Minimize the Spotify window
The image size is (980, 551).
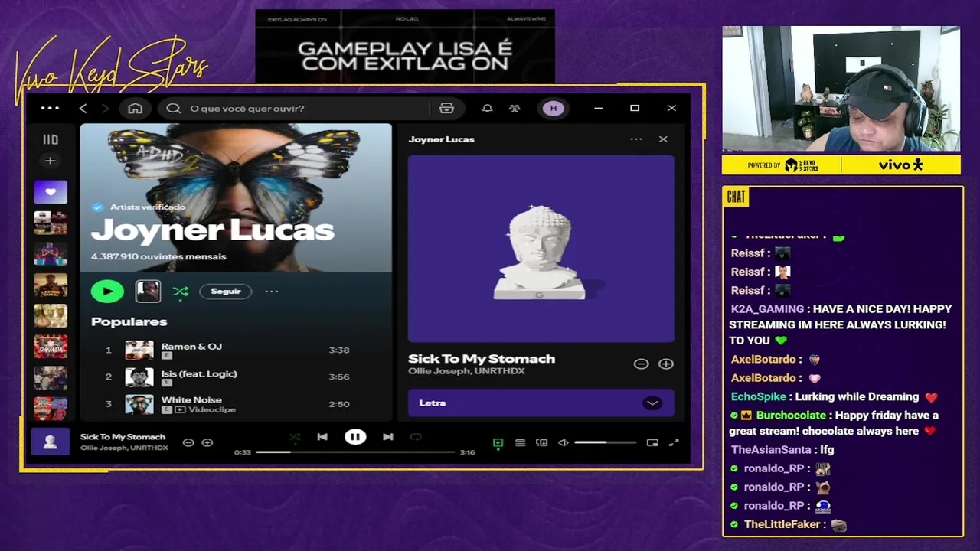tap(599, 109)
